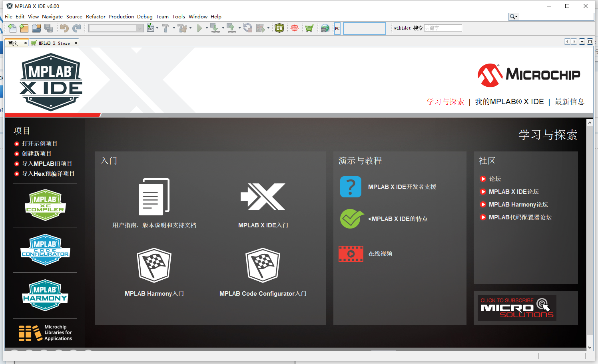The width and height of the screenshot is (598, 364).
Task: Click the globe web browser toolbar icon
Action: point(325,28)
